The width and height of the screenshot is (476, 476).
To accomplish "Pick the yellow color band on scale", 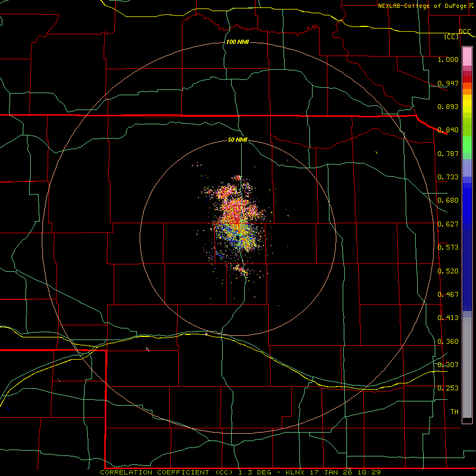I will click(x=467, y=104).
